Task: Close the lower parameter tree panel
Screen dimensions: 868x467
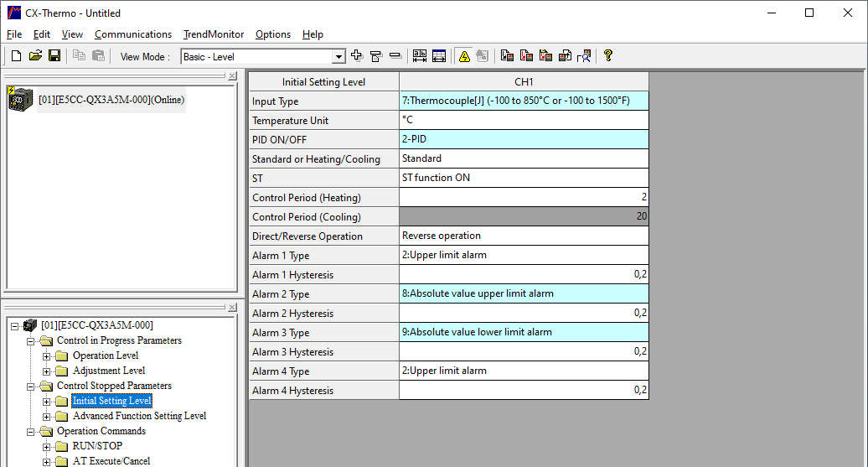Action: pos(233,308)
